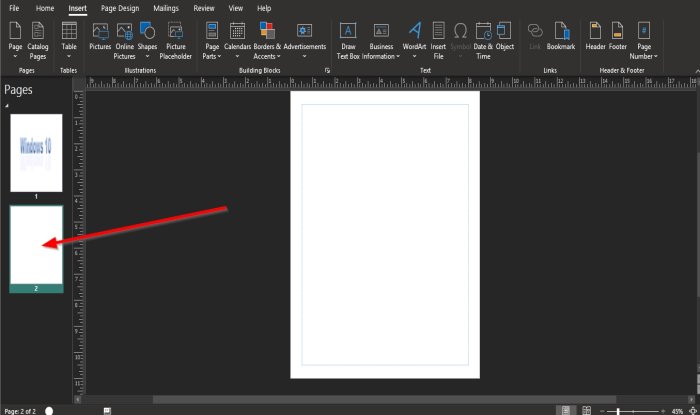Viewport: 700px width, 415px height.
Task: Switch to Page Design tab
Action: point(120,8)
